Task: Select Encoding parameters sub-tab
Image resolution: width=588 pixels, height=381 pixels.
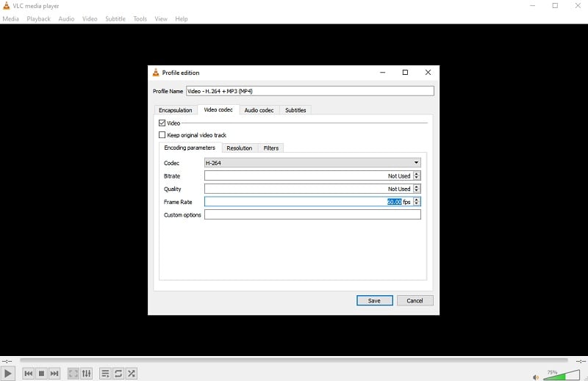Action: click(190, 148)
